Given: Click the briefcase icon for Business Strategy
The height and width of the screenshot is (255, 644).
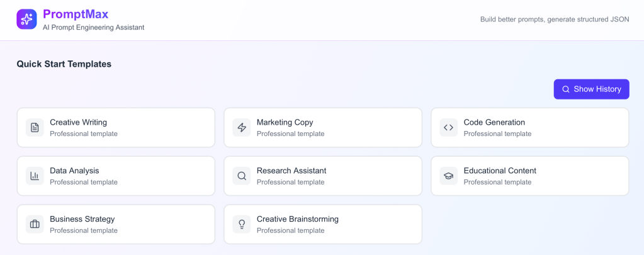Looking at the screenshot, I should click(x=35, y=224).
